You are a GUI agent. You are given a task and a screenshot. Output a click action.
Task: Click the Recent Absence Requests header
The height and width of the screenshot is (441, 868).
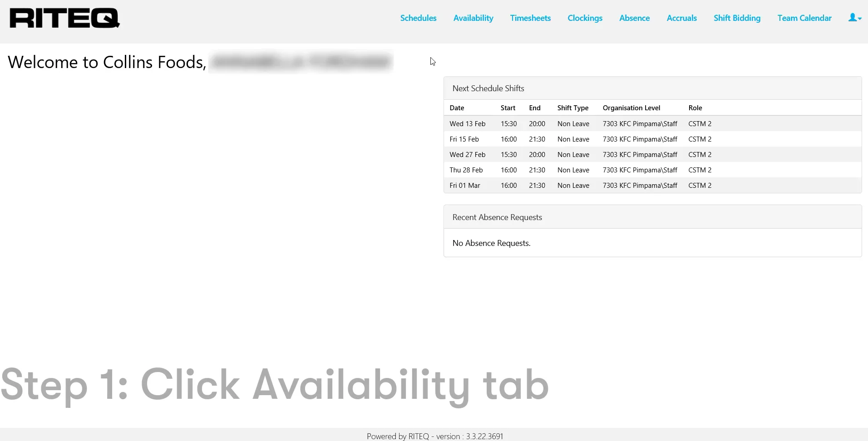point(652,217)
